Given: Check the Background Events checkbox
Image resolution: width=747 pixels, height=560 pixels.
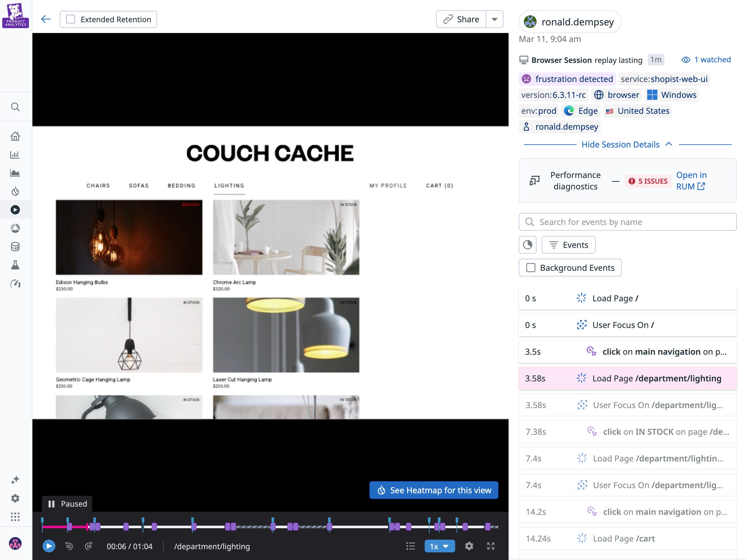Looking at the screenshot, I should pos(530,267).
